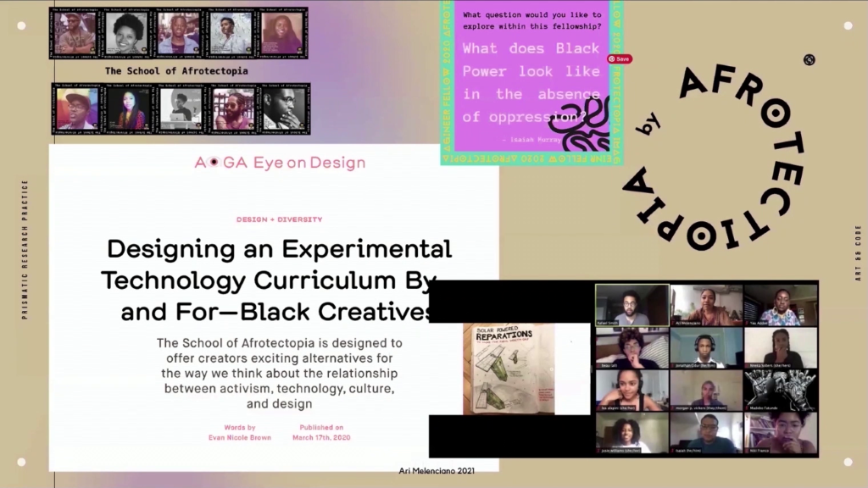
Task: Select Madebo Fatunde's black-and-white artwork tile
Action: click(x=781, y=391)
